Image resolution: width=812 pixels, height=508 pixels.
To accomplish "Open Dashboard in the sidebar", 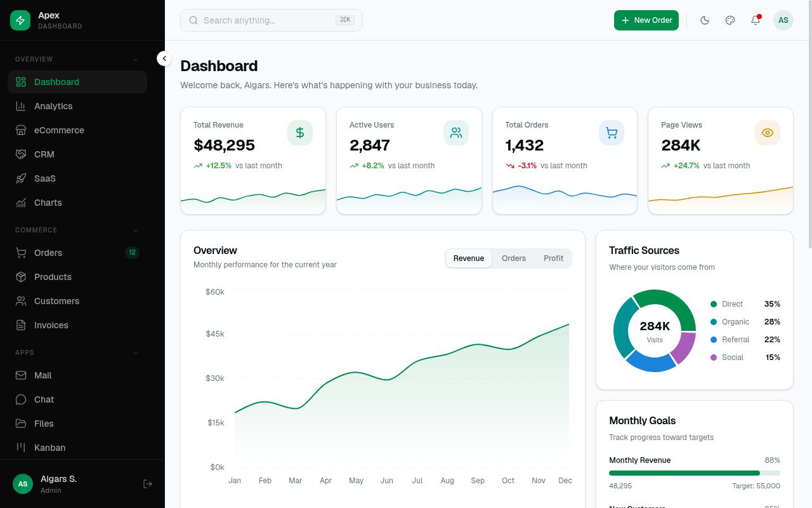I will click(x=77, y=82).
